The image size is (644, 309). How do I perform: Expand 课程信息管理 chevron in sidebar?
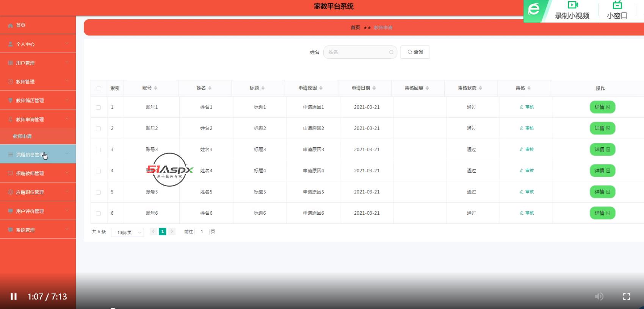67,154
